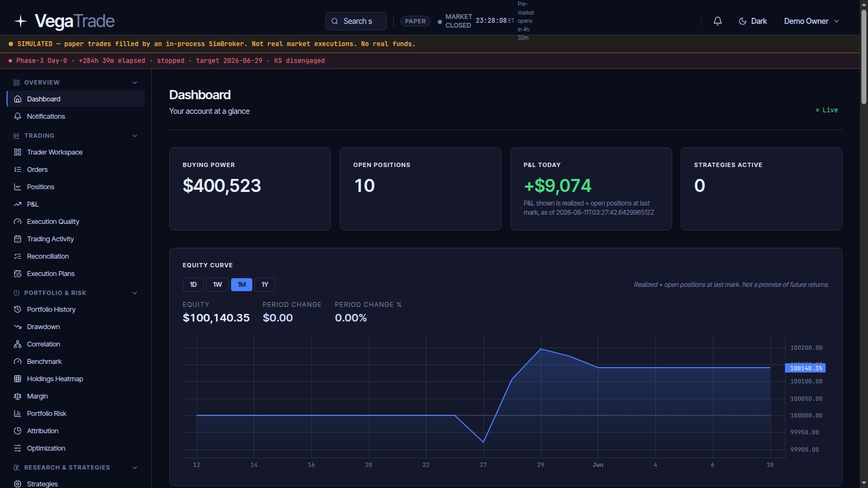Click the Benchmark gauge icon

pyautogui.click(x=17, y=362)
